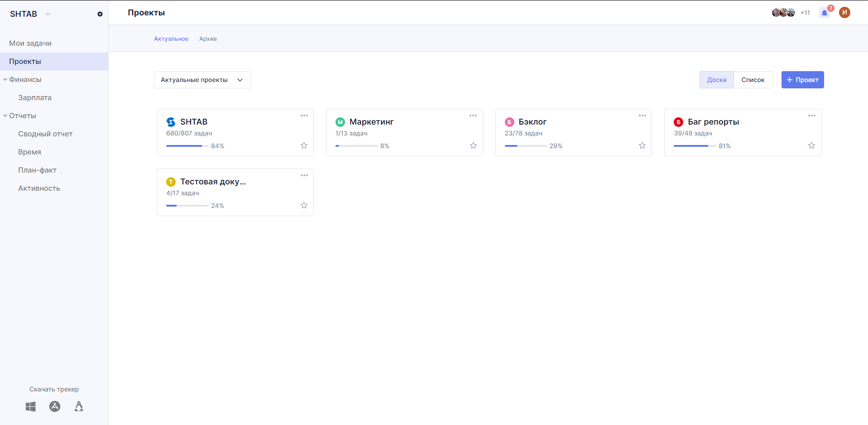Open the notifications bell
Image resolution: width=868 pixels, height=425 pixels.
click(x=825, y=13)
